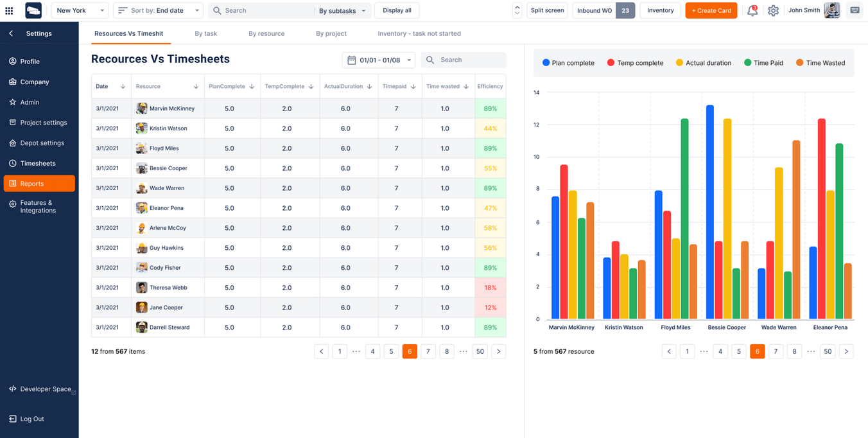Click the calendar icon in date range picker
Viewport: 868px width, 438px height.
pyautogui.click(x=352, y=60)
